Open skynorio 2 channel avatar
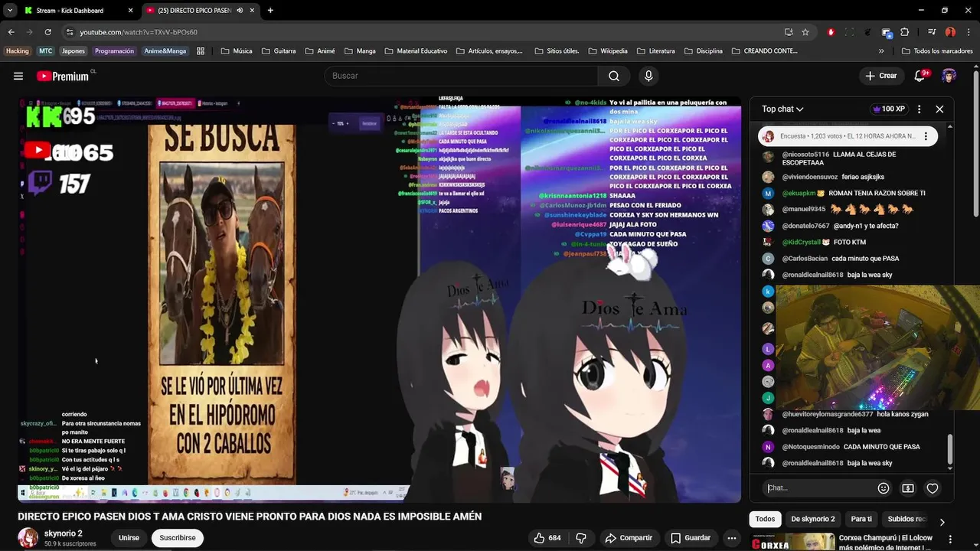Viewport: 980px width, 551px height. click(28, 538)
